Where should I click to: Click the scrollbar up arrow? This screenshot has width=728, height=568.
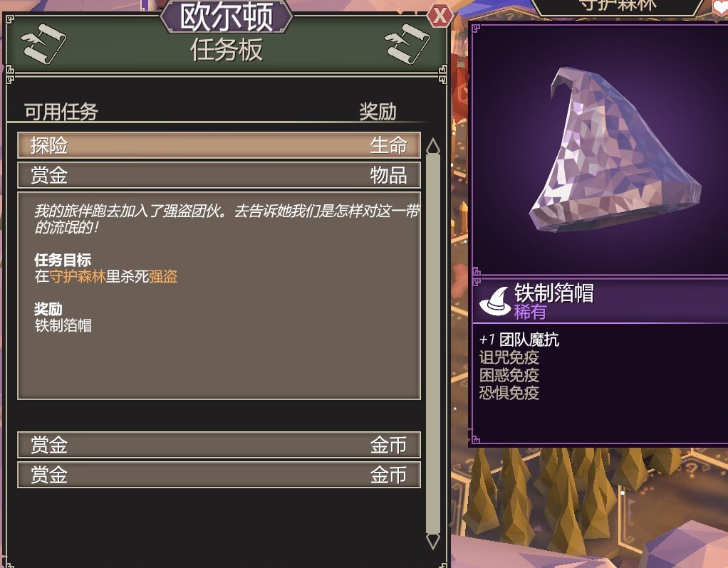[432, 146]
